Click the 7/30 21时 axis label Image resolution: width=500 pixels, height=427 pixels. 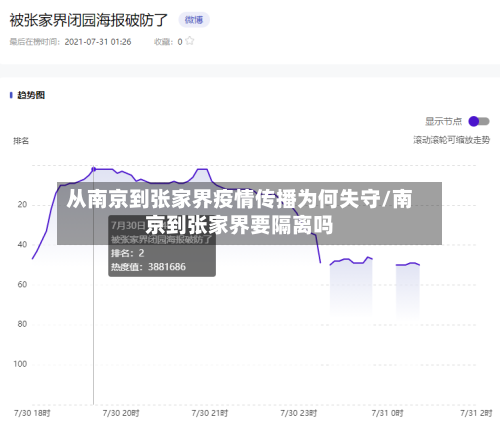point(210,413)
